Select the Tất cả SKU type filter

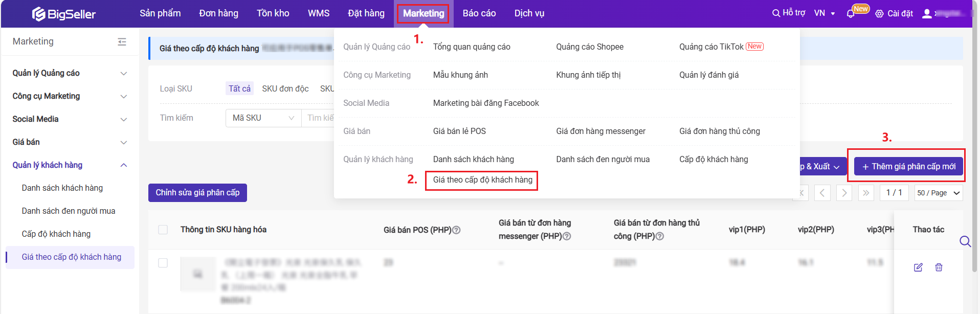tap(239, 88)
